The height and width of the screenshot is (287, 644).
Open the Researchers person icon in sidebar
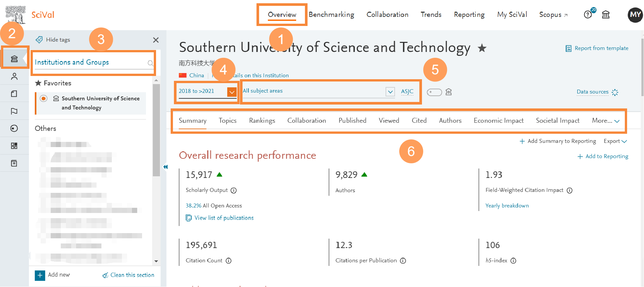[14, 76]
